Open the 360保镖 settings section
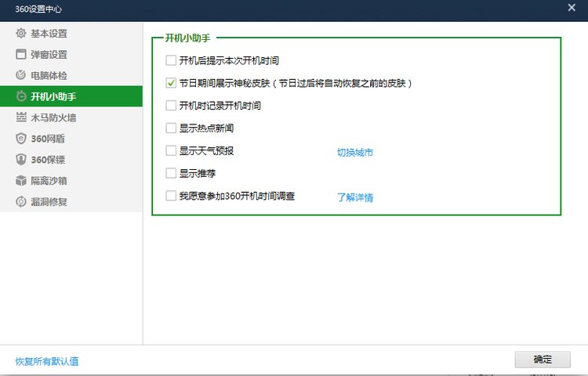The width and height of the screenshot is (588, 376). pos(71,160)
